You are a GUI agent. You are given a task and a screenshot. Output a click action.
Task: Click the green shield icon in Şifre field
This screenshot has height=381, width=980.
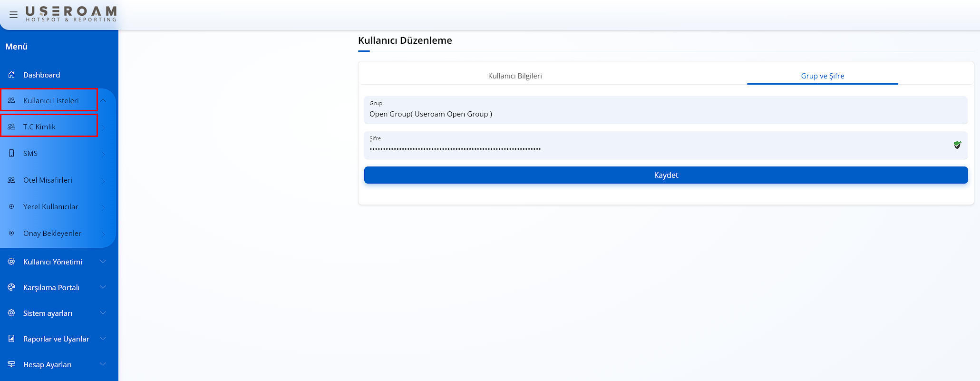pos(957,145)
